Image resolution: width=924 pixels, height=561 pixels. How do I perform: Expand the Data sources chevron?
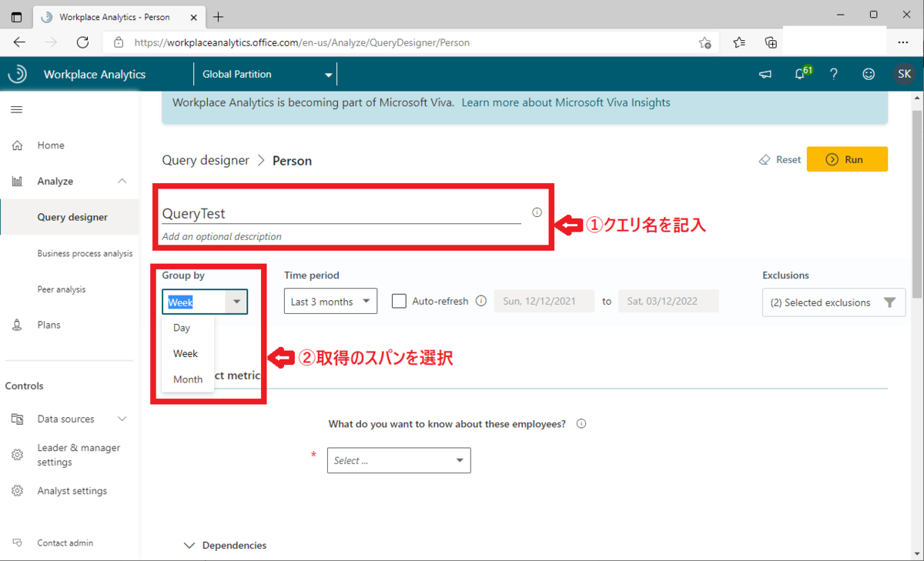[122, 419]
